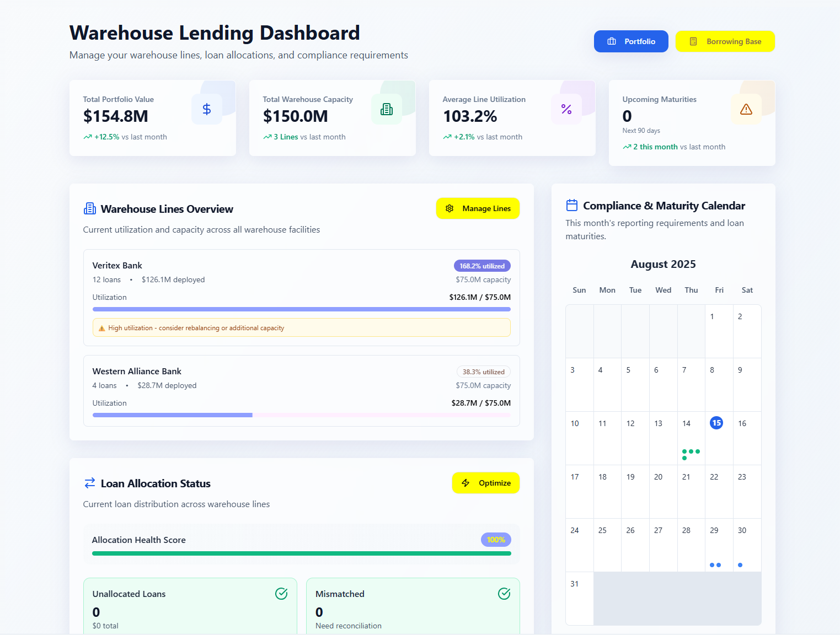Expand the 168.2% utilized badge for Veritex Bank
Image resolution: width=840 pixels, height=635 pixels.
tap(482, 265)
